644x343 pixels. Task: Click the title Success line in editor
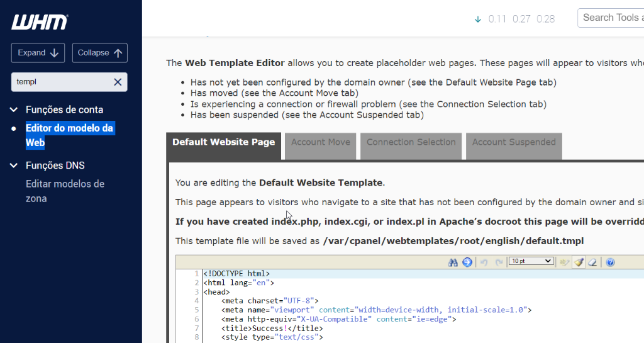[272, 329]
